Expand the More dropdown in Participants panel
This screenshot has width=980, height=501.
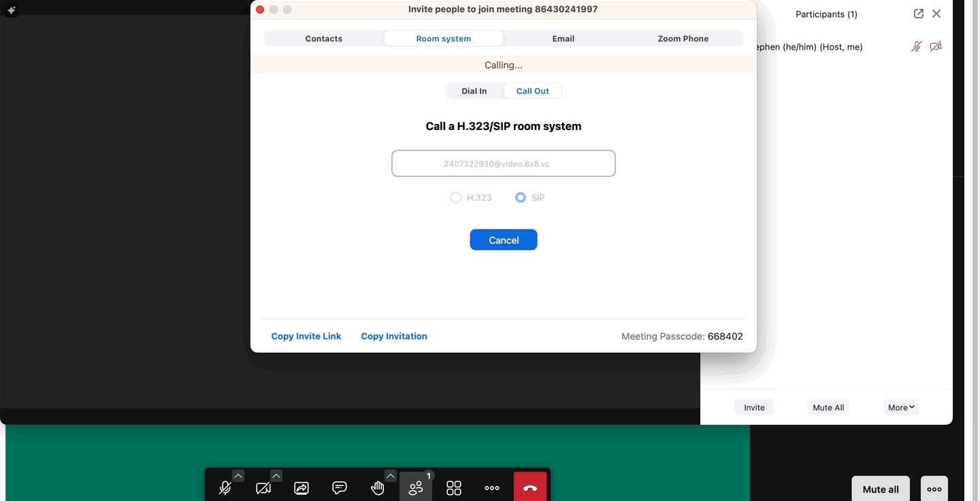pyautogui.click(x=900, y=406)
